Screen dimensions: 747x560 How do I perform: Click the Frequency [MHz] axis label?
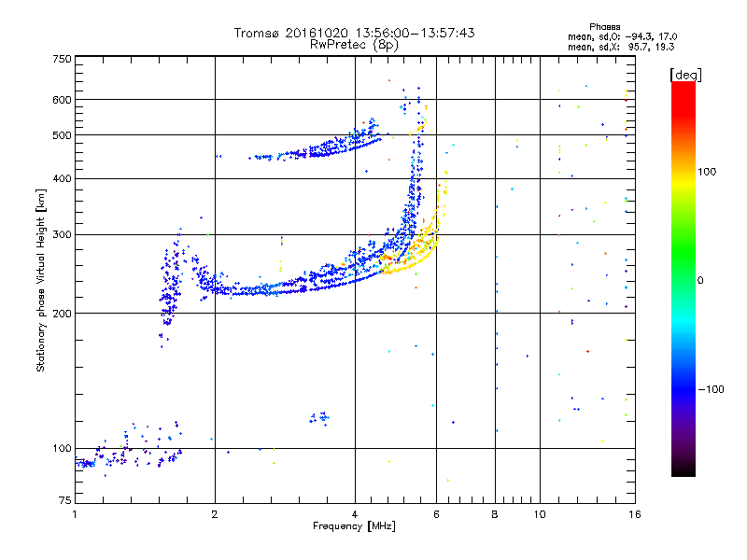[354, 527]
